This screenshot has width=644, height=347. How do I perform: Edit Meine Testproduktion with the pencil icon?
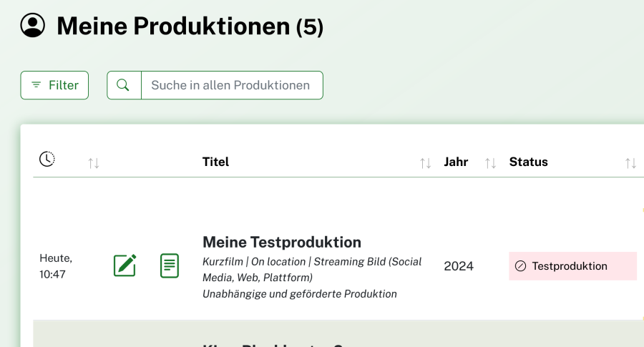pos(125,265)
